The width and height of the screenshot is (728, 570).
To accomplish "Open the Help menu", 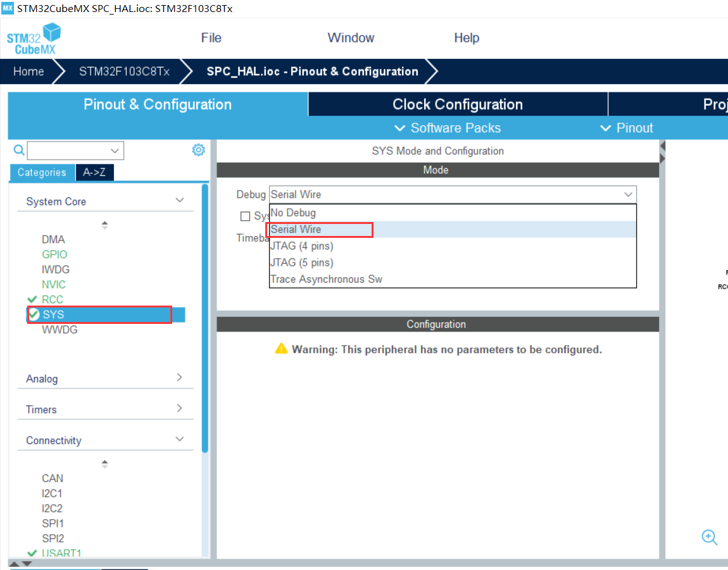I will (467, 37).
